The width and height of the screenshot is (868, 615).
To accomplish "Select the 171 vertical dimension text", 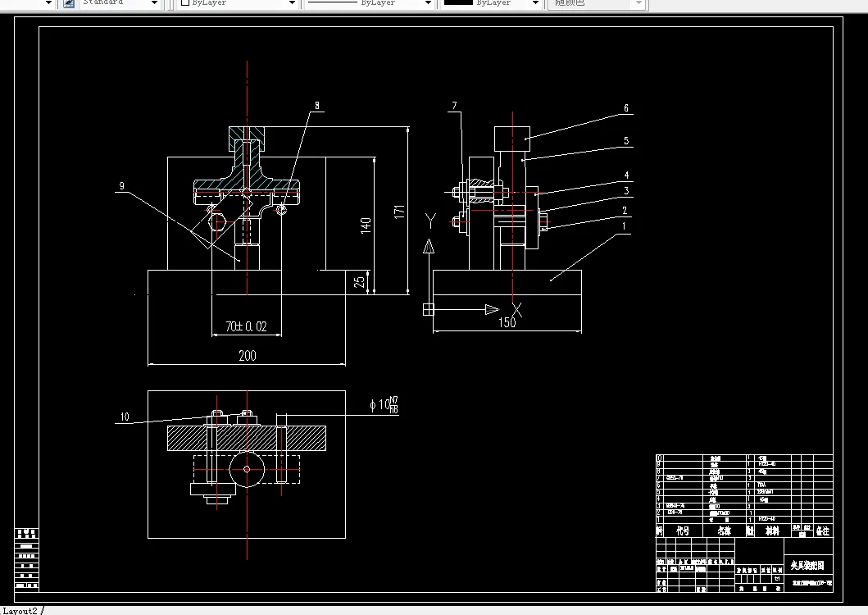I will (x=399, y=212).
